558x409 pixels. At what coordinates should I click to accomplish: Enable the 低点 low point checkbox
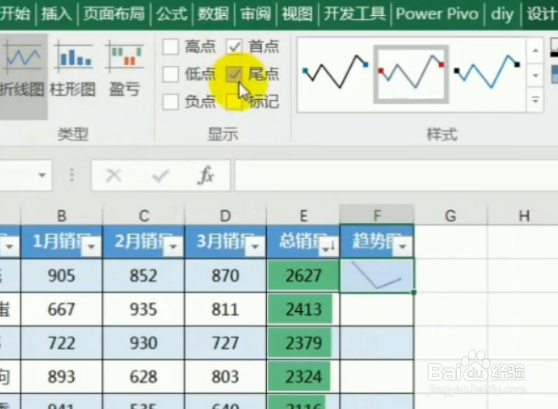(170, 74)
